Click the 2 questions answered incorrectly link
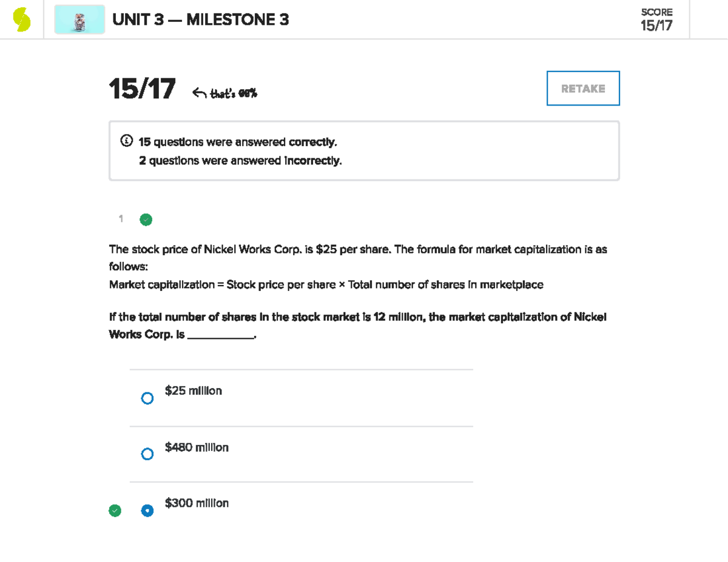The width and height of the screenshot is (728, 562). pyautogui.click(x=238, y=160)
